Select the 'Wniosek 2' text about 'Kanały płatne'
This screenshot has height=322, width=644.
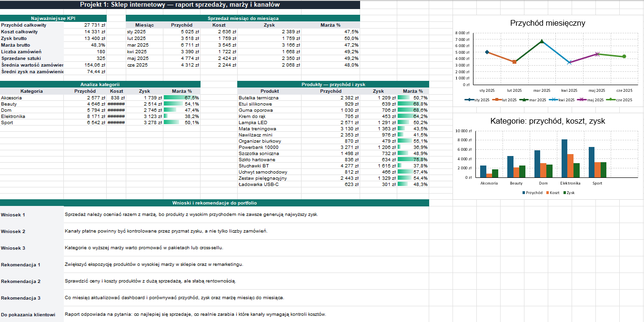coord(166,231)
